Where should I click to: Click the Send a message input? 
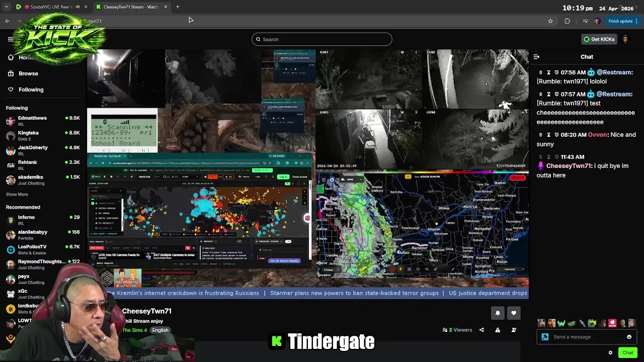pos(587,337)
